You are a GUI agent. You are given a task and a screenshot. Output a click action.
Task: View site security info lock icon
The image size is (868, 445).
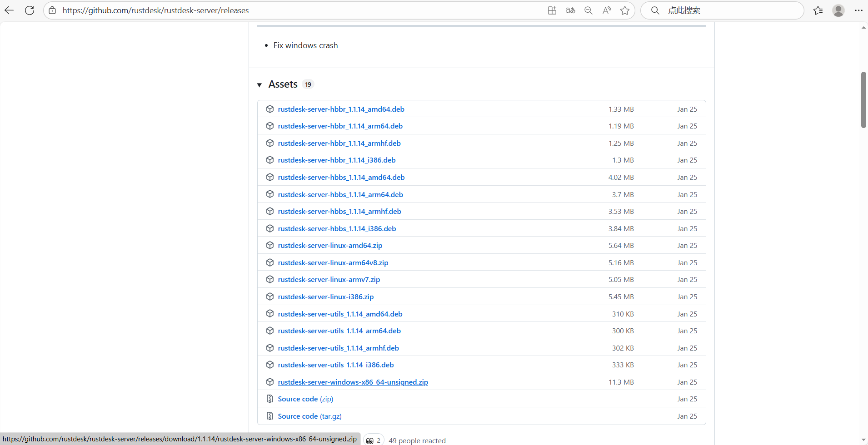[53, 10]
